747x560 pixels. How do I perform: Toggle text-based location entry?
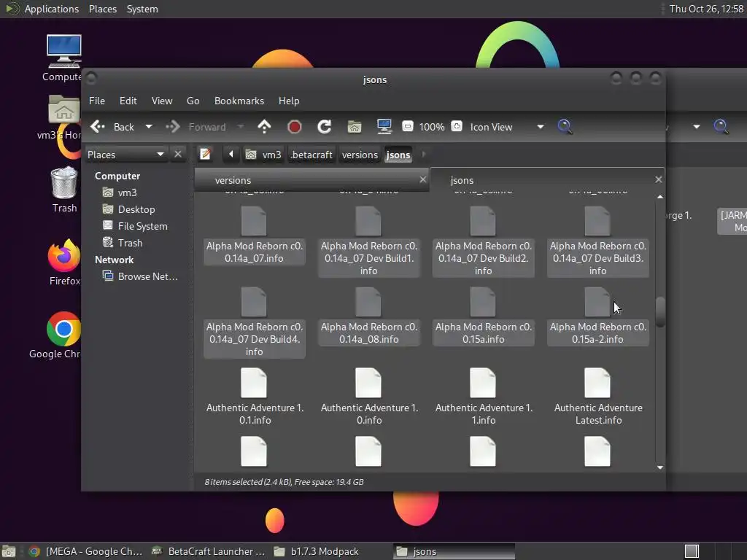click(x=205, y=155)
